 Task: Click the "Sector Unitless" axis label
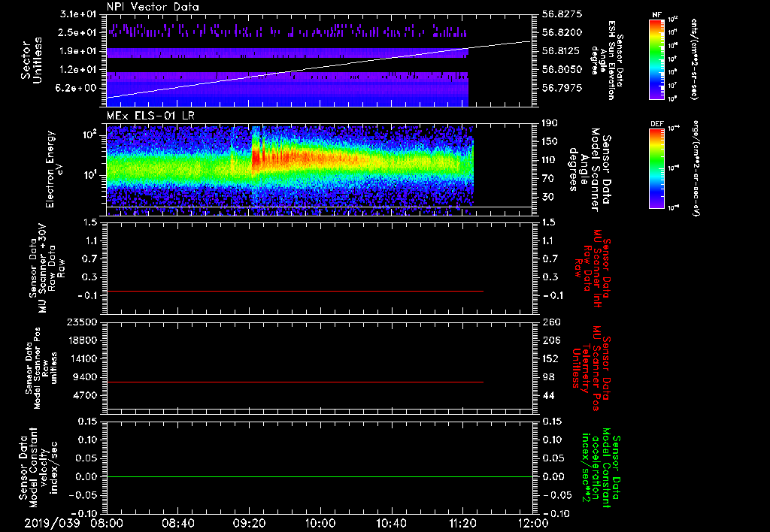32,60
